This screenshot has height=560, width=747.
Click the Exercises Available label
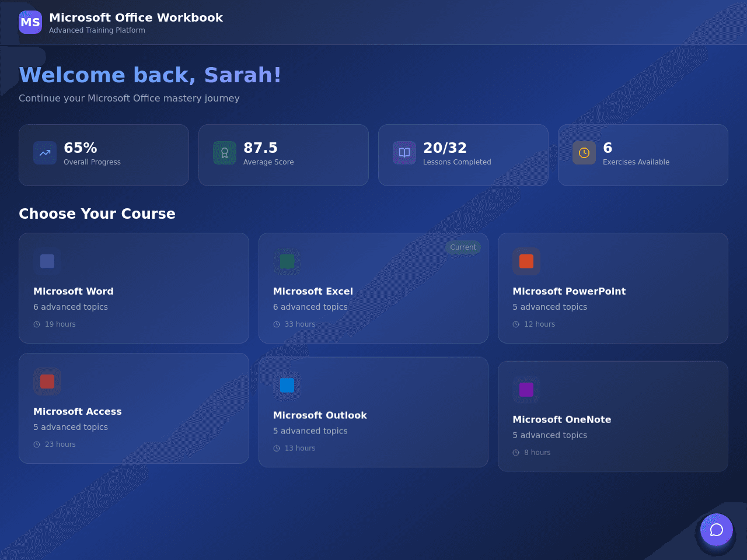636,162
